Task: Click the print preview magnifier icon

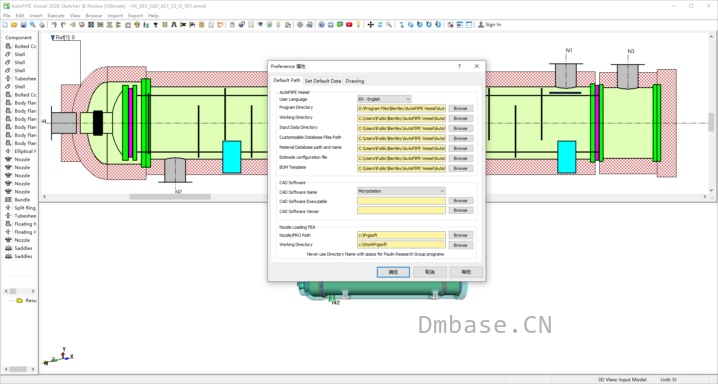Action: pos(33,25)
